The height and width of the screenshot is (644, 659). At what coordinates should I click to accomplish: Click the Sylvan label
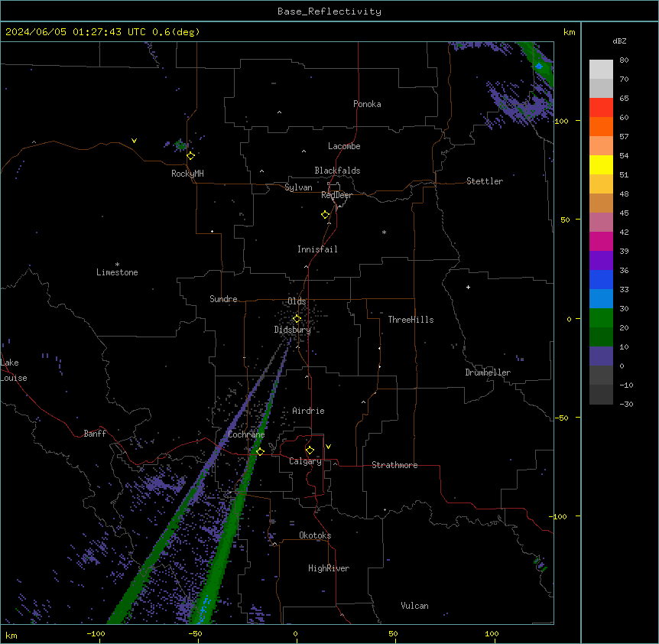298,187
